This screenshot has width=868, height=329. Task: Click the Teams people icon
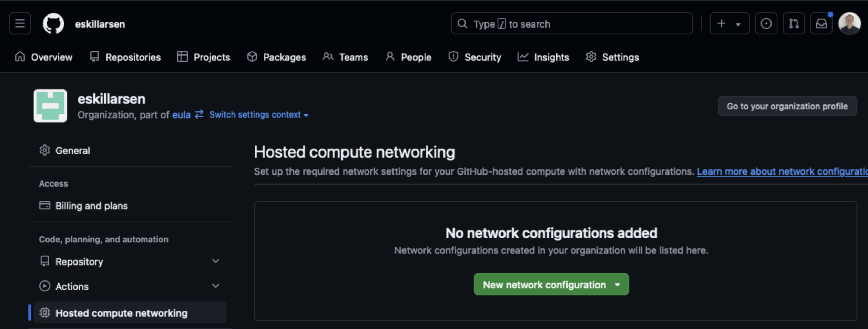pos(328,57)
